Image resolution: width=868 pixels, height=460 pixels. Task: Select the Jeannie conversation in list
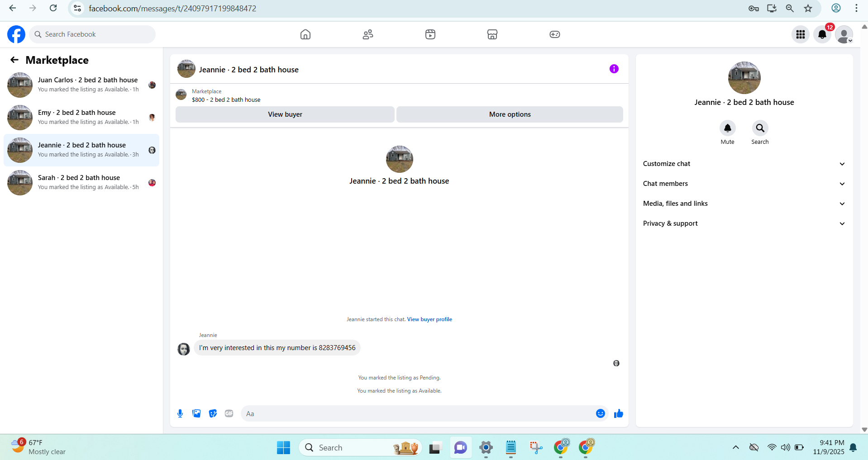(81, 150)
